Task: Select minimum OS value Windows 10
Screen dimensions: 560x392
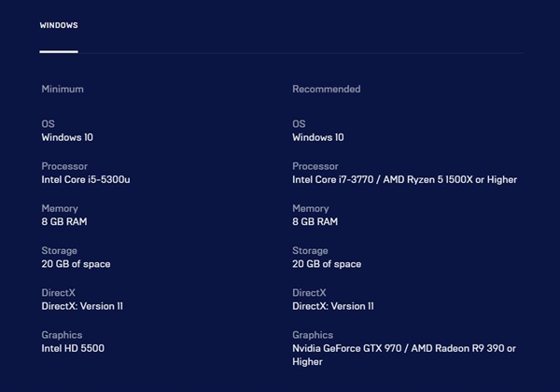Action: (x=67, y=137)
